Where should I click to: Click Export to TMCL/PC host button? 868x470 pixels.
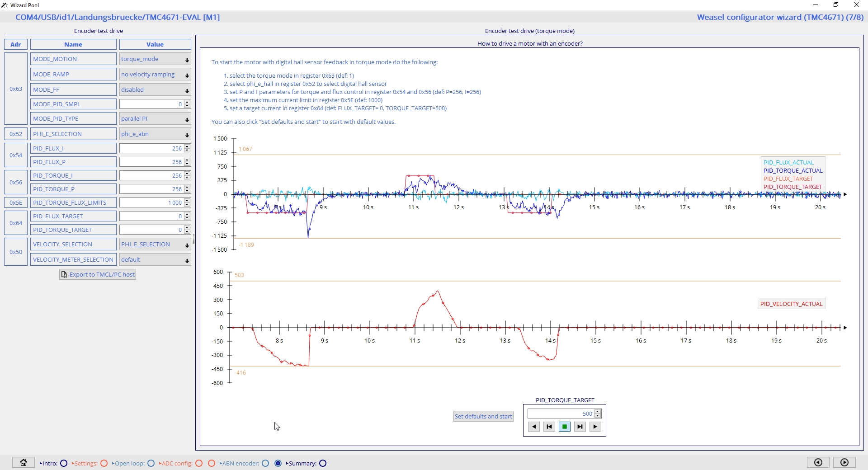[x=98, y=274]
